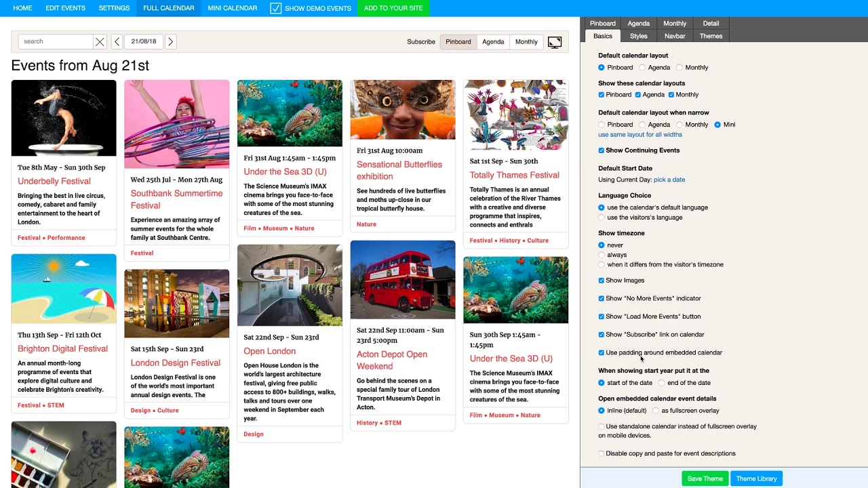Put start year at end of date
The image size is (868, 488).
click(x=662, y=383)
